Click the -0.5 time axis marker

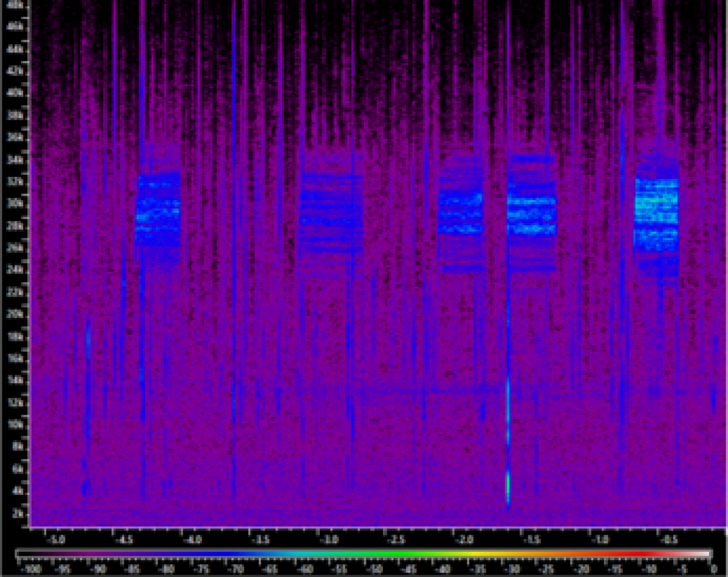tap(669, 540)
